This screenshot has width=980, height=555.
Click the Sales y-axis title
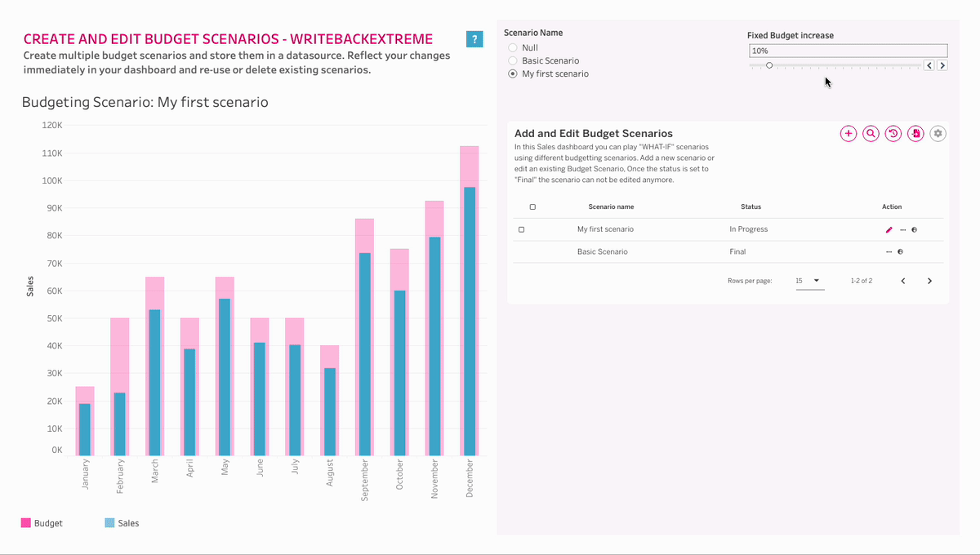tap(30, 286)
